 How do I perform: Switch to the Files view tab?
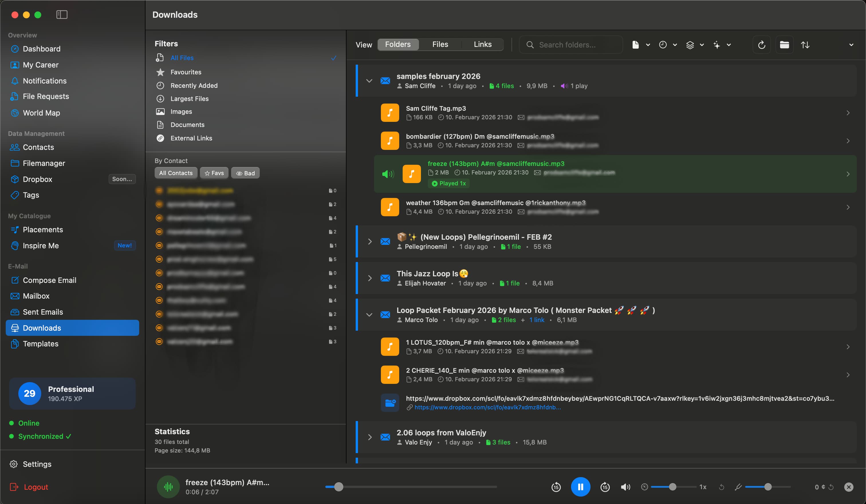[440, 44]
